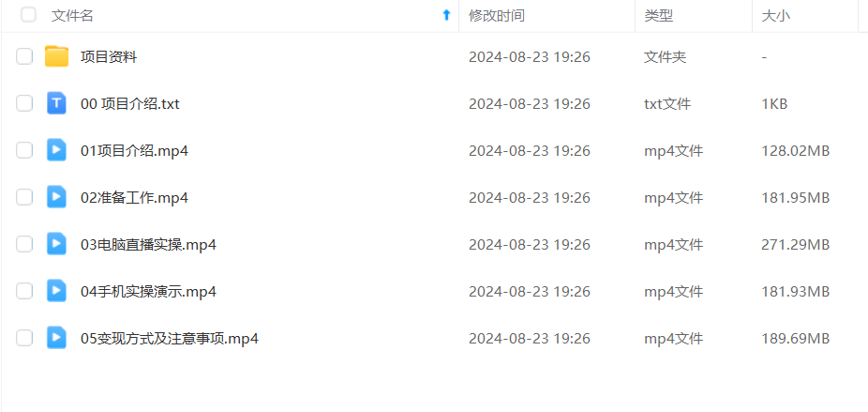
Task: Sort by the 大小 column header
Action: coord(776,16)
